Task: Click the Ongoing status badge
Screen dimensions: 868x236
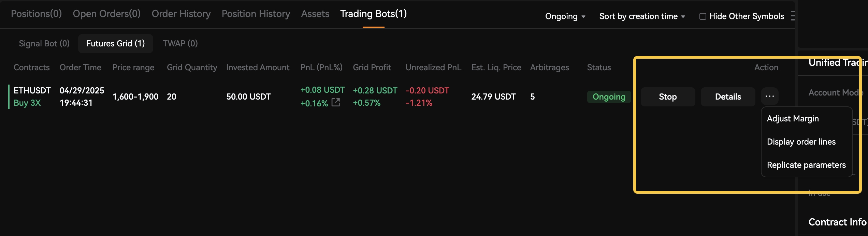Action: [x=609, y=97]
